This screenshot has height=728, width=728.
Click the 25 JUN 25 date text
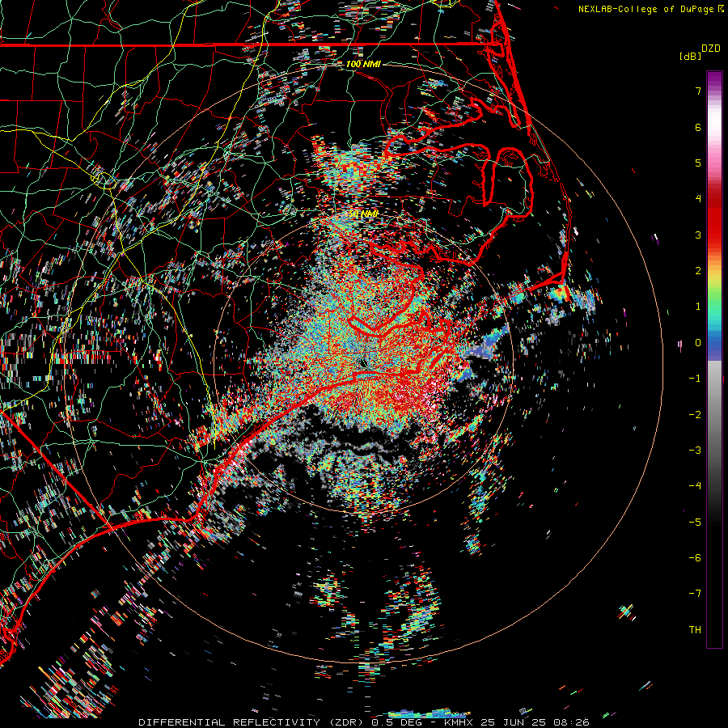click(514, 722)
